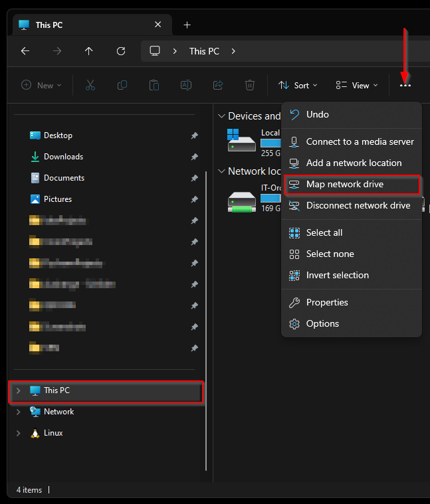Image resolution: width=430 pixels, height=504 pixels.
Task: Click the network drive usage bar
Action: (x=270, y=198)
